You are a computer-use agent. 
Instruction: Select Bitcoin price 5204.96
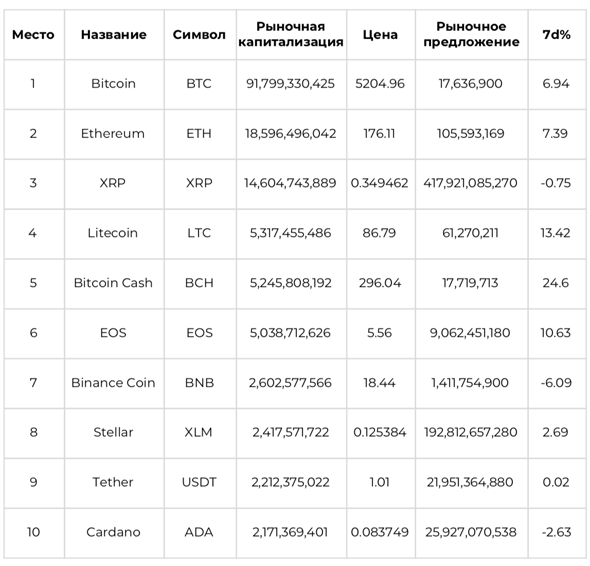pos(380,84)
